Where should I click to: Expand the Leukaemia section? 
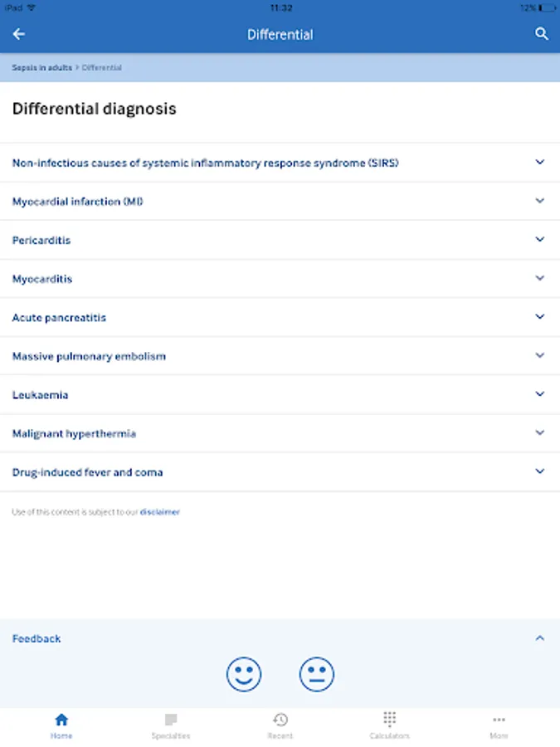[539, 394]
